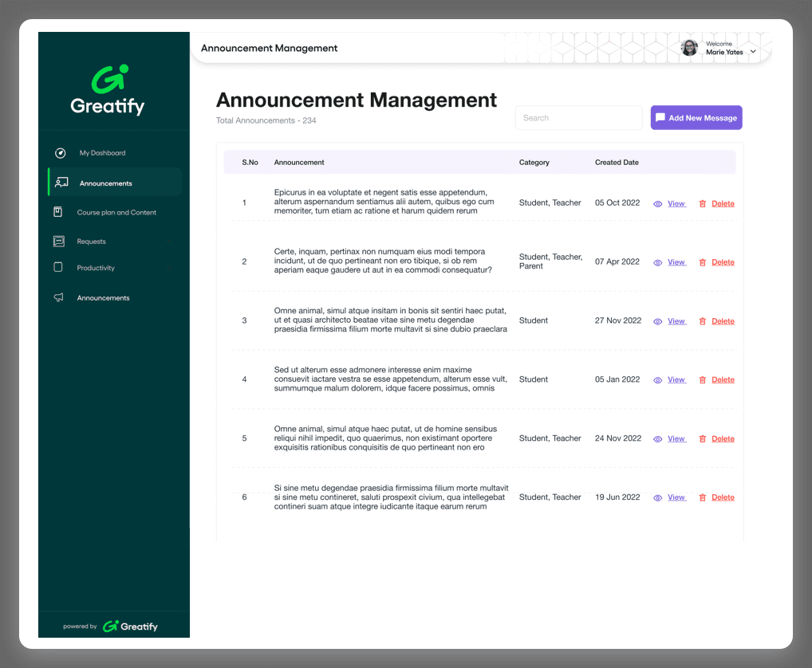Click the trash icon for announcement 3

pos(703,321)
